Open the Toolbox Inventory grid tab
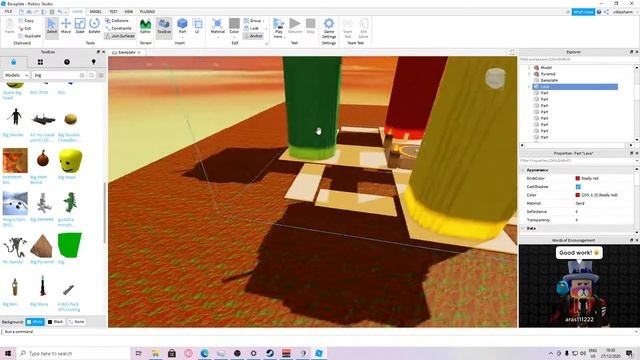The image size is (640, 360). tap(40, 62)
